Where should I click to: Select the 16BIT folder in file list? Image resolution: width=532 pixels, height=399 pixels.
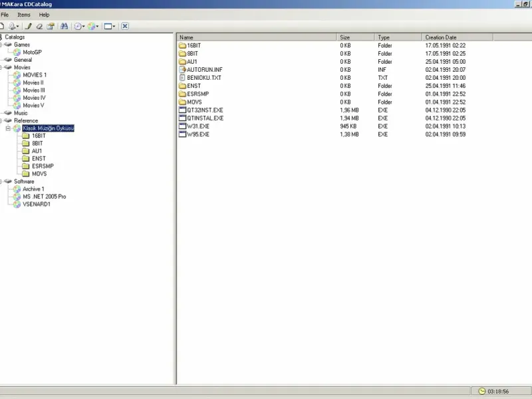[194, 45]
